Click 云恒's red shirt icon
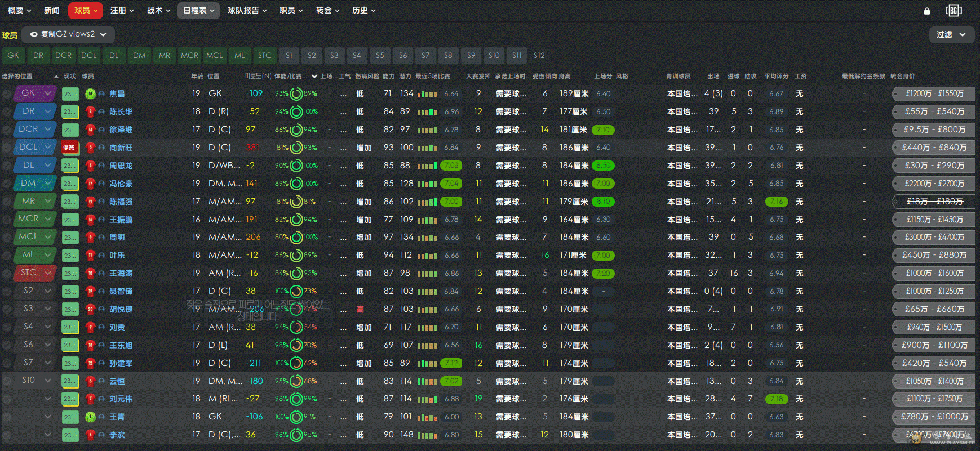This screenshot has height=451, width=980. tap(90, 381)
